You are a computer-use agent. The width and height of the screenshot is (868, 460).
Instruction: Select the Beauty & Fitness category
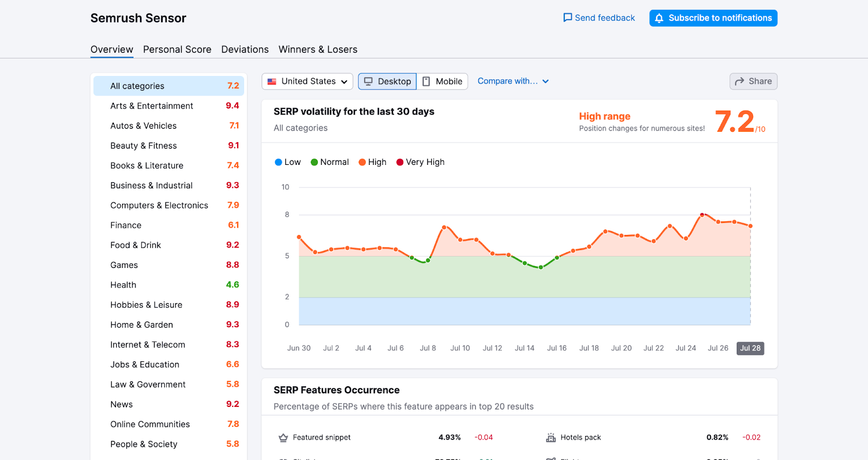(169, 146)
